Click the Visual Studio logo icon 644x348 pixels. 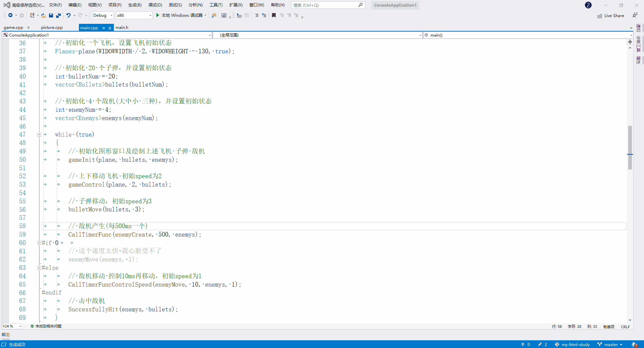coord(6,5)
